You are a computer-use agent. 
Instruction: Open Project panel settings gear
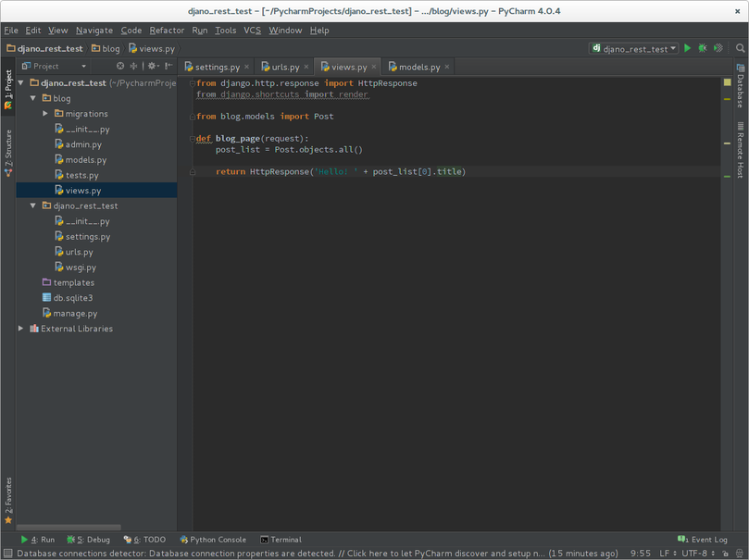(x=153, y=66)
